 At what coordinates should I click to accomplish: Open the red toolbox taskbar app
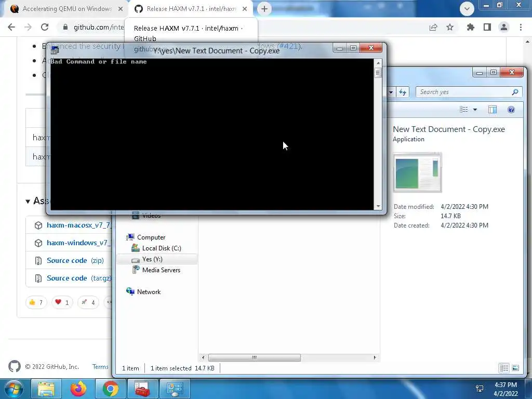click(x=142, y=389)
